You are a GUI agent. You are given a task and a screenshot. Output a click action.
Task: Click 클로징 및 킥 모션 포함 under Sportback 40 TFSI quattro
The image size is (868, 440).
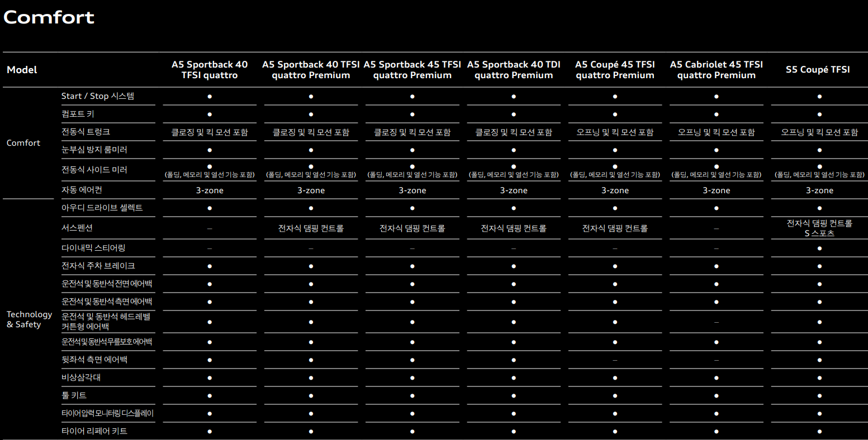(x=210, y=132)
